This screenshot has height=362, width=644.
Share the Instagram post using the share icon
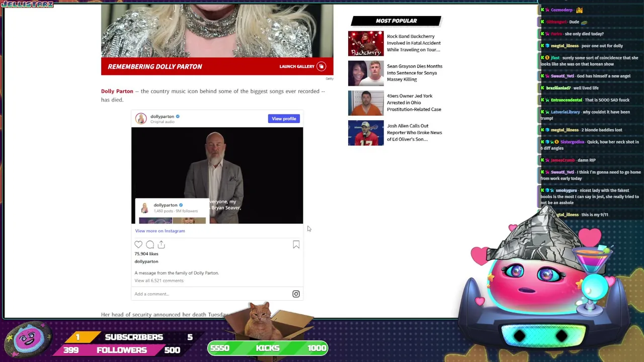161,244
